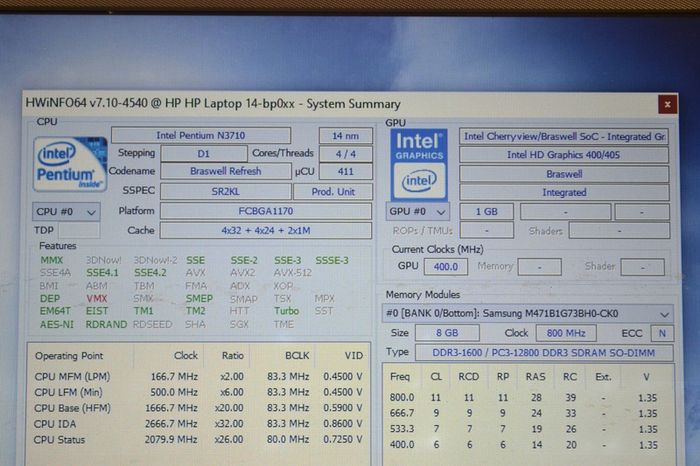This screenshot has width=700, height=466.
Task: Select the CPU IDA row
Action: pyautogui.click(x=199, y=424)
